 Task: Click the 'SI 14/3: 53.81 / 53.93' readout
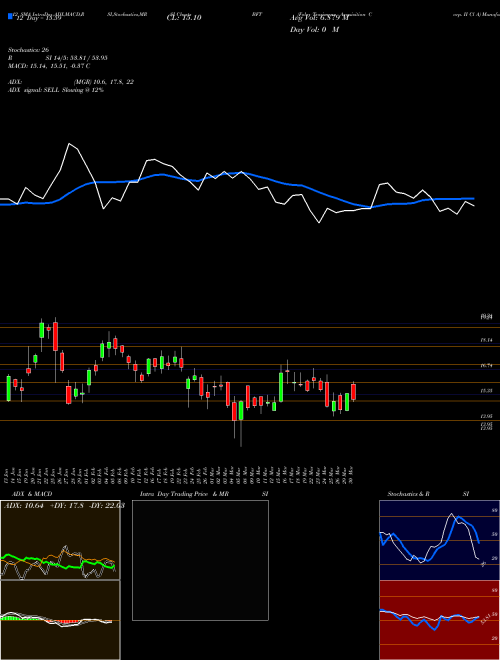pos(77,58)
